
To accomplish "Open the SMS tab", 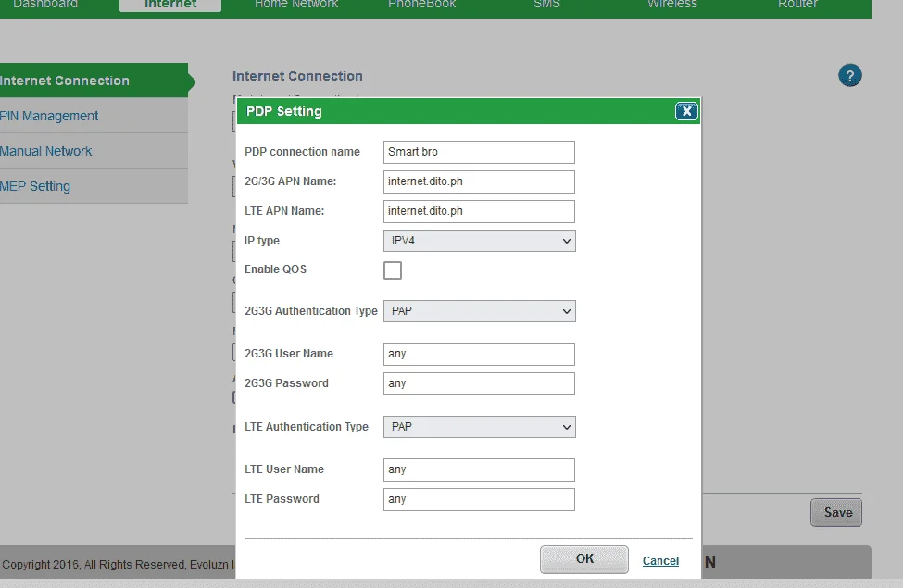I will (546, 4).
